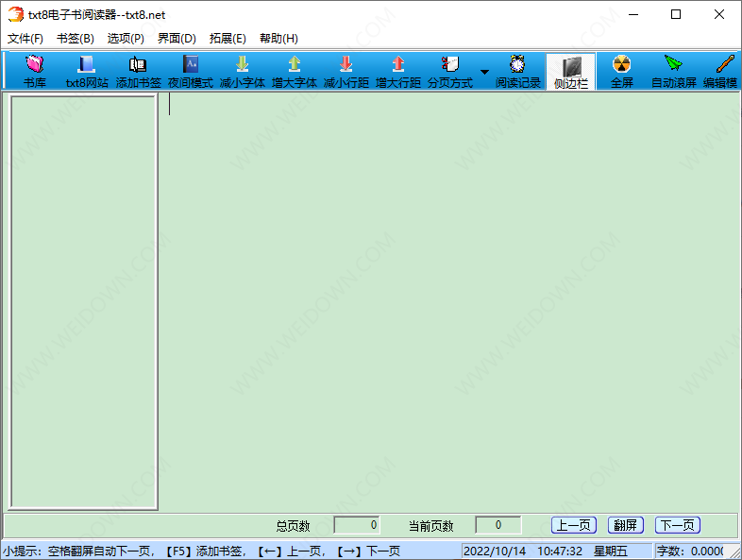The width and height of the screenshot is (742, 560).
Task: Open 阅读记录 reading history
Action: tap(517, 71)
